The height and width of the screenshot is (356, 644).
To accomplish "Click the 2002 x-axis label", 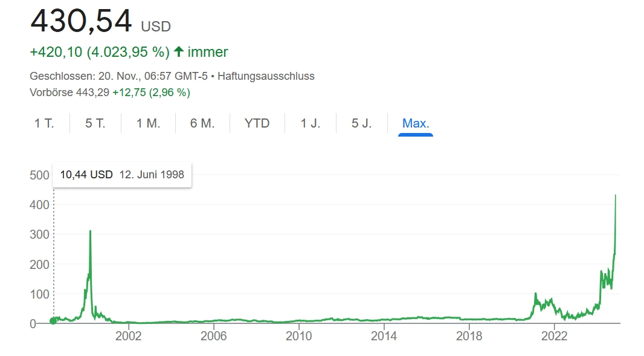I will 129,336.
